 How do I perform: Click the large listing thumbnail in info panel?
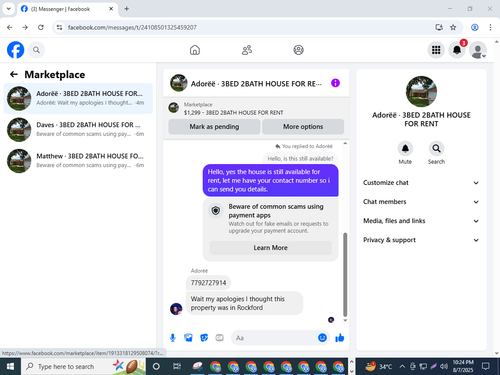tap(421, 91)
